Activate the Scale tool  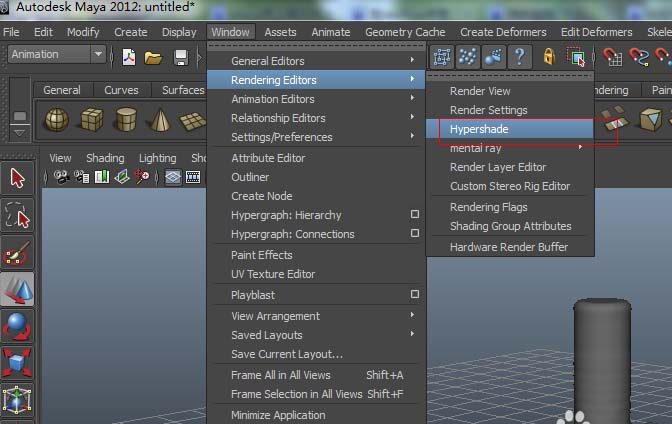point(17,363)
